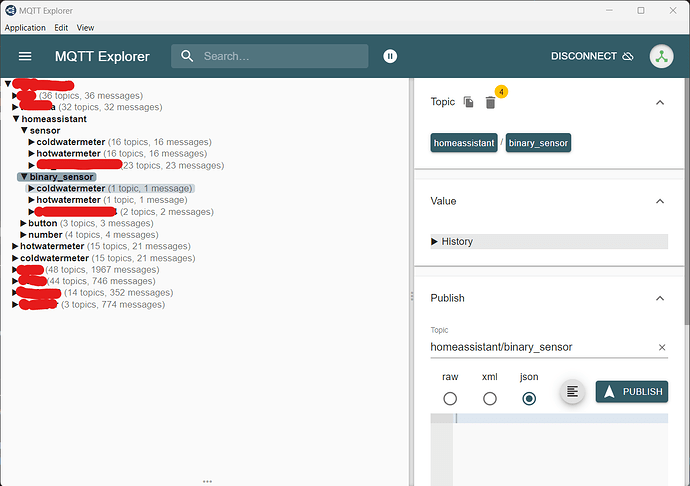Format the JSON payload icon
This screenshot has width=690, height=486.
(572, 391)
